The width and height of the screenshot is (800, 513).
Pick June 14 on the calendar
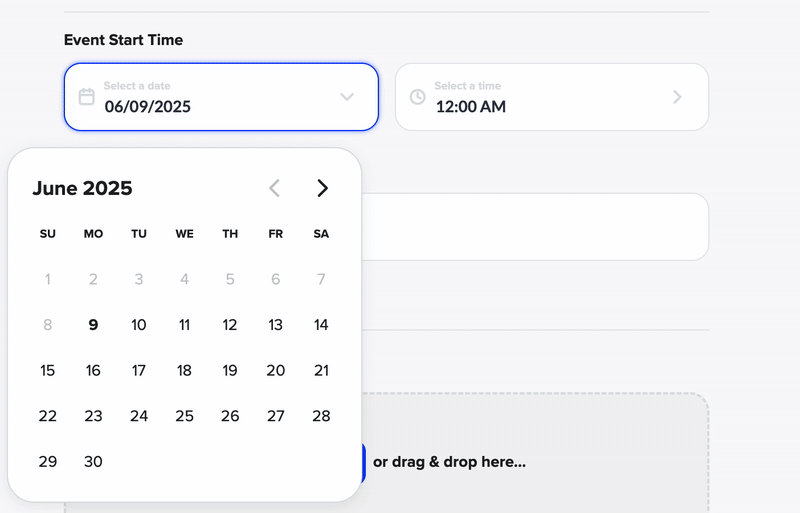321,325
